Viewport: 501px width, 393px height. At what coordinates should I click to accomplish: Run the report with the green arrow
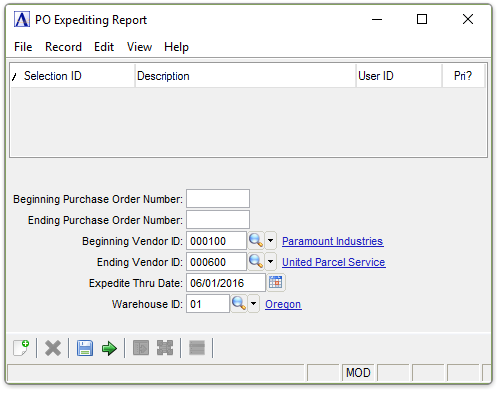(109, 349)
